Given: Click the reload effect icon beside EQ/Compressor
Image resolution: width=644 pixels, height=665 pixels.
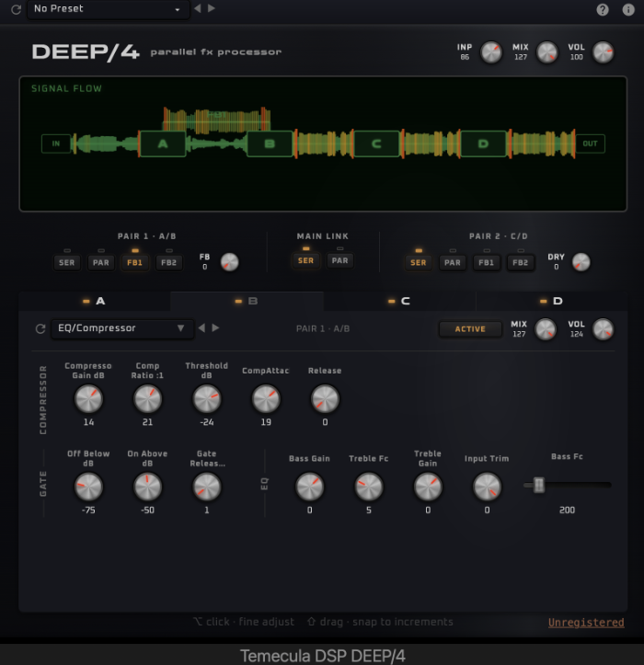Looking at the screenshot, I should pyautogui.click(x=40, y=328).
